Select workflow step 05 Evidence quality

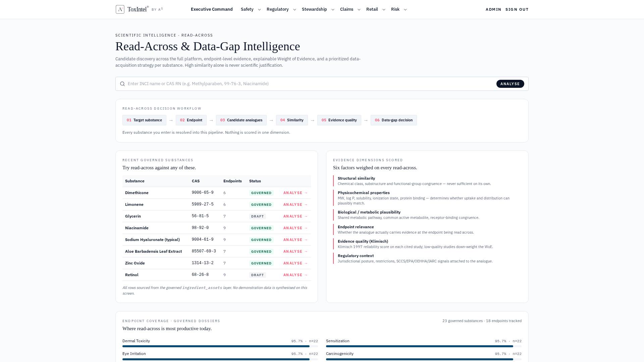(x=339, y=120)
